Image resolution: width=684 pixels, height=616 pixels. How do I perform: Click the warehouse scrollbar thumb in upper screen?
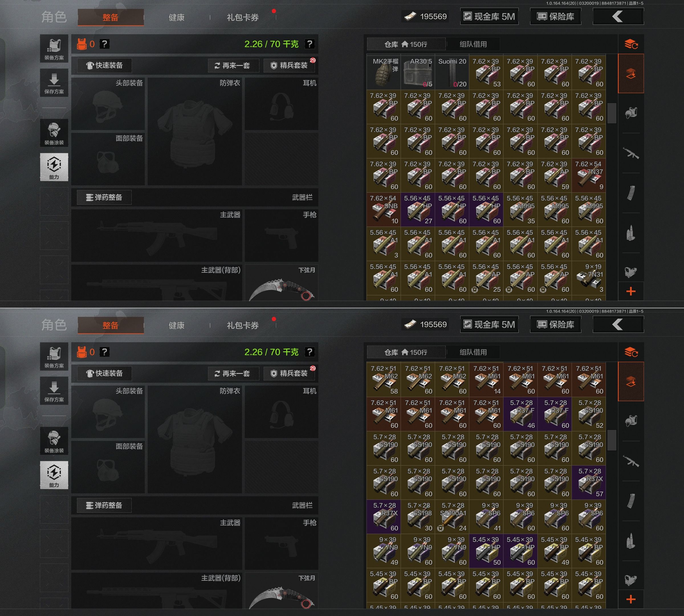pos(612,113)
